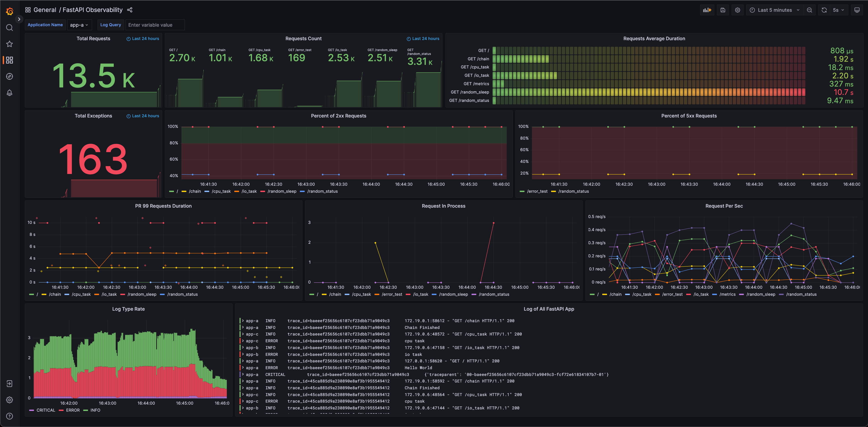Toggle /error_test series in 5xx legend

[537, 191]
